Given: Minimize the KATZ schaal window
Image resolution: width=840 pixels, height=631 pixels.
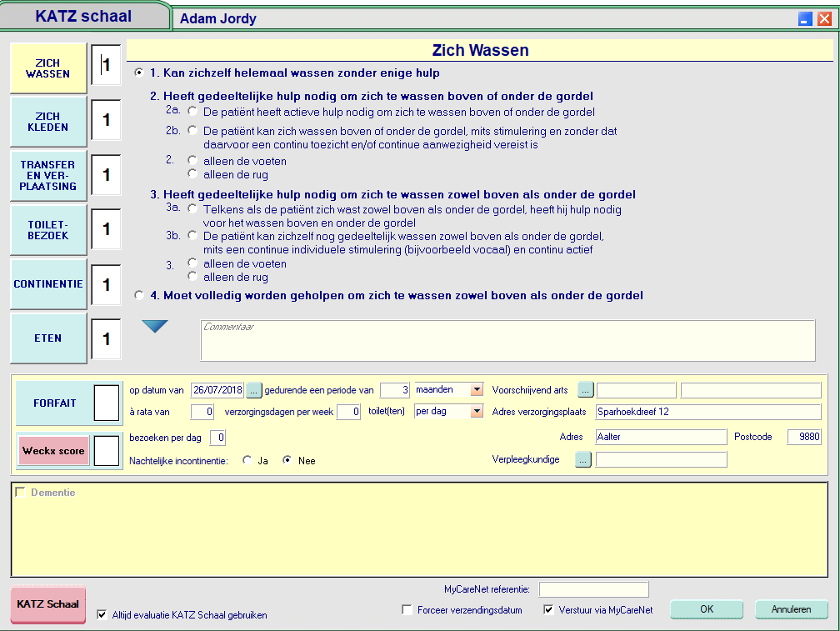Looking at the screenshot, I should [x=805, y=18].
